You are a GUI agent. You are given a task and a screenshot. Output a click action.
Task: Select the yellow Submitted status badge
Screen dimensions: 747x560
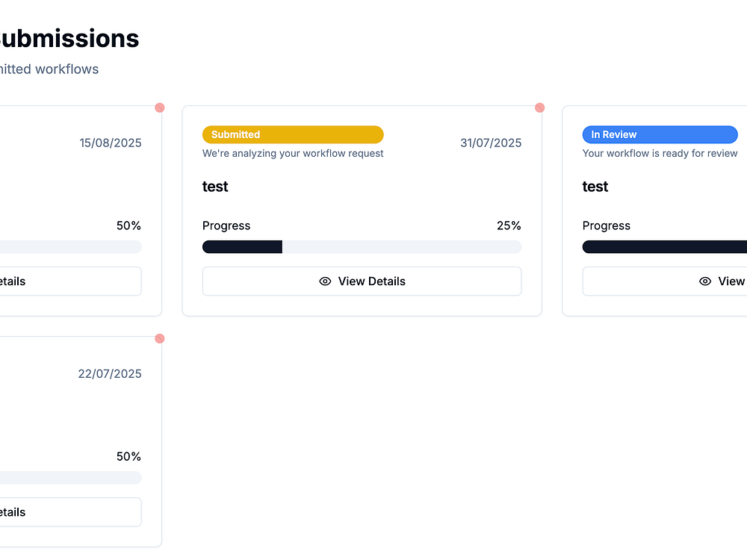coord(293,134)
